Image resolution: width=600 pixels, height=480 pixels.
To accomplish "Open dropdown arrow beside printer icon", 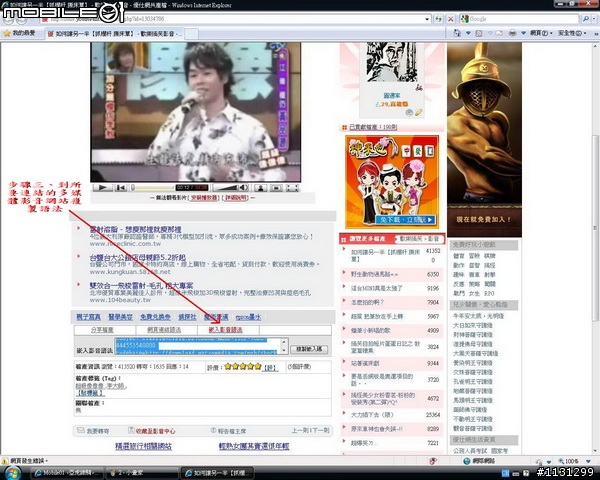I will (x=523, y=33).
